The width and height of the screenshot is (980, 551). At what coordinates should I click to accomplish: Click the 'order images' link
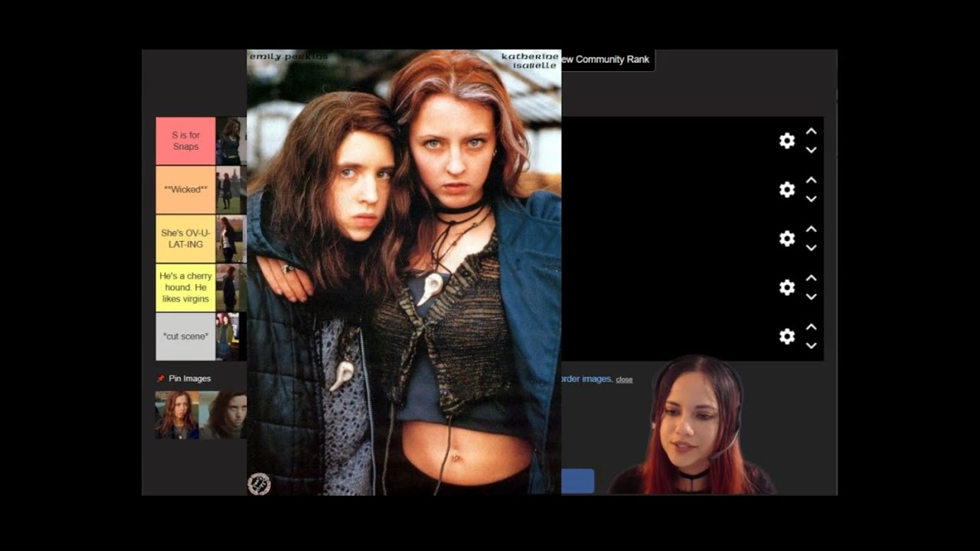[x=586, y=379]
